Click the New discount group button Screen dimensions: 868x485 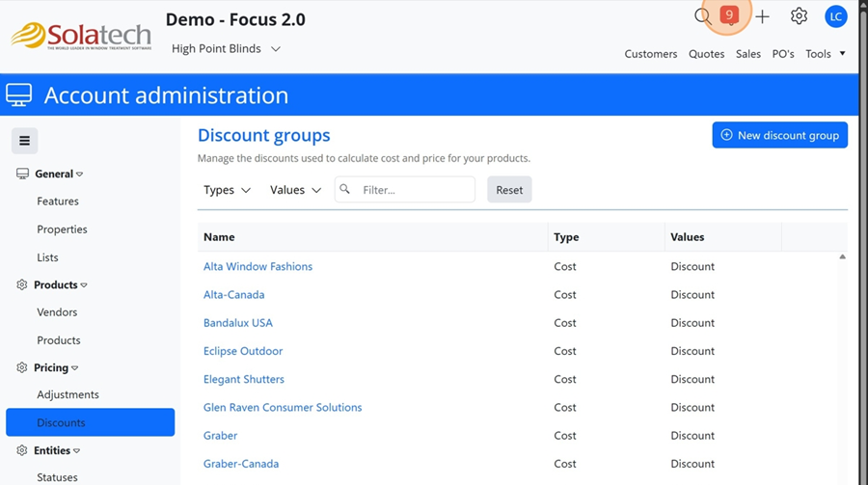(x=779, y=136)
